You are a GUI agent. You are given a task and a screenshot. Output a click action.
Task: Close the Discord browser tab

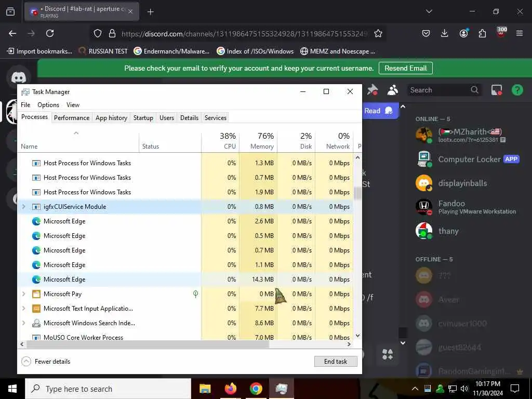pyautogui.click(x=130, y=11)
